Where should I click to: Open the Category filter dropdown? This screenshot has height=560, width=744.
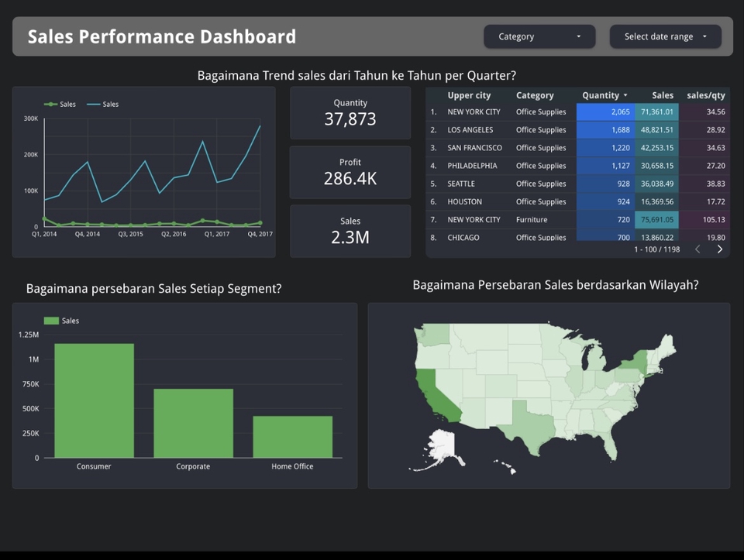[x=539, y=36]
